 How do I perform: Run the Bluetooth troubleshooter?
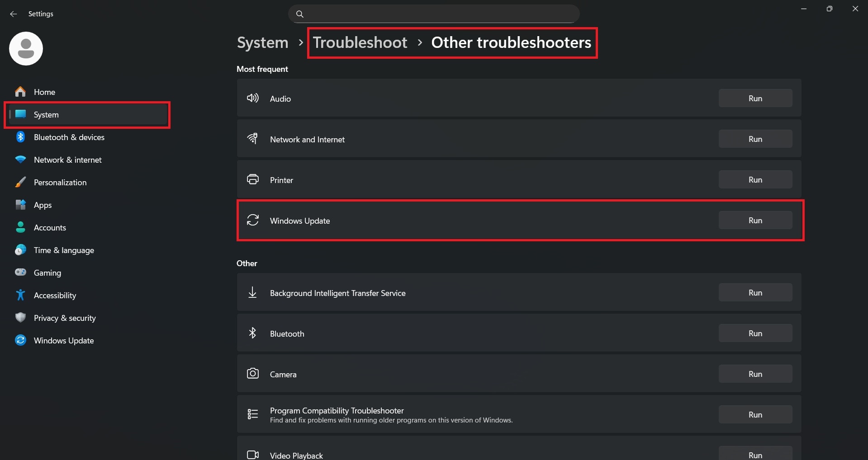[x=755, y=333]
